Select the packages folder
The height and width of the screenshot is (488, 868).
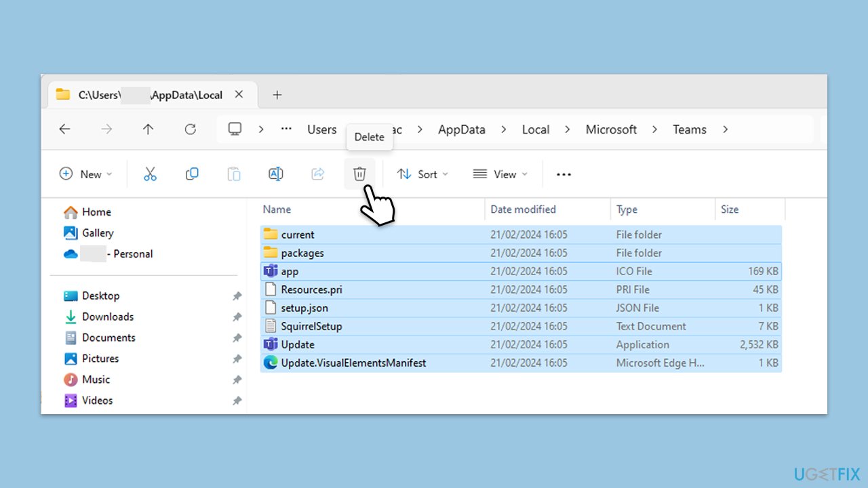521,253
